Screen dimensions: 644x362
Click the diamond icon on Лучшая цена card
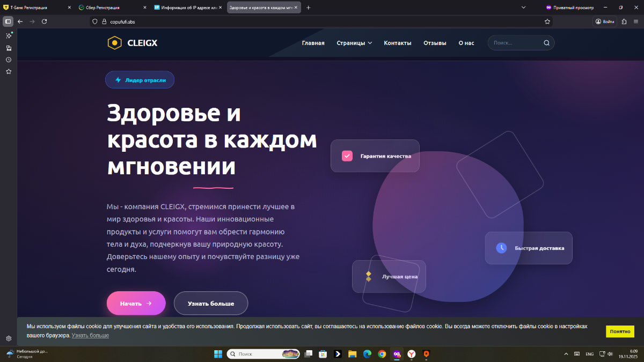(368, 276)
